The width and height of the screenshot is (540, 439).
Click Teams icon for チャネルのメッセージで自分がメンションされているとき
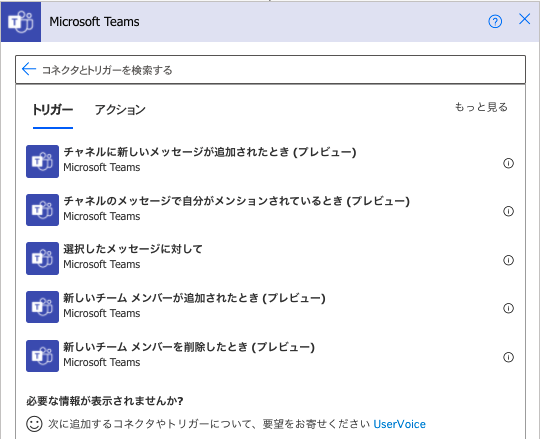click(x=42, y=210)
